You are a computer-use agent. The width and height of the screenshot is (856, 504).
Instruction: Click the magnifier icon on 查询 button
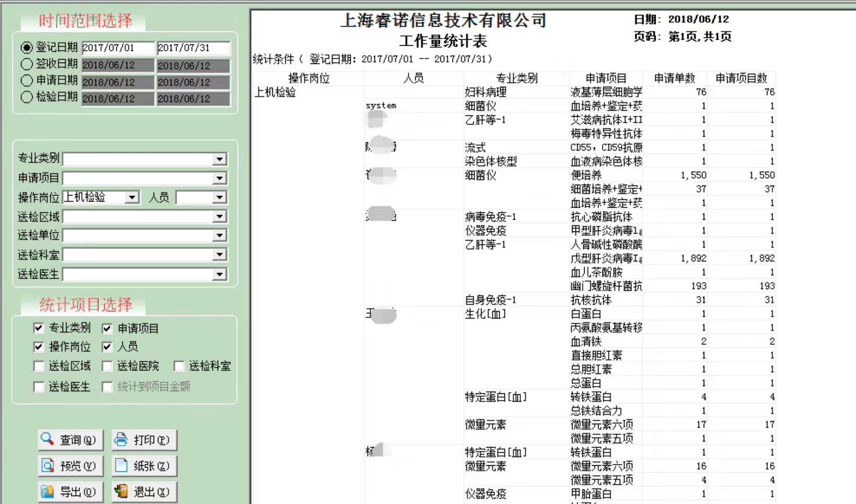point(47,439)
